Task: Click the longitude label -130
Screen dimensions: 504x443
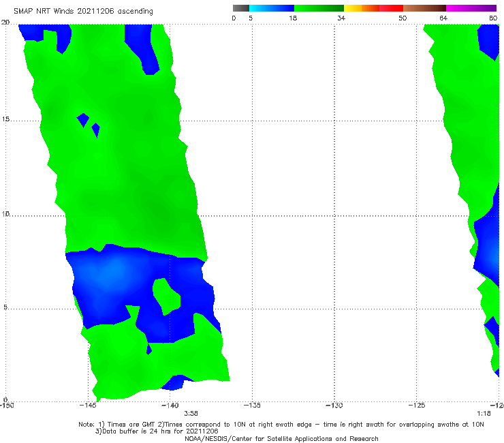Action: (x=334, y=406)
